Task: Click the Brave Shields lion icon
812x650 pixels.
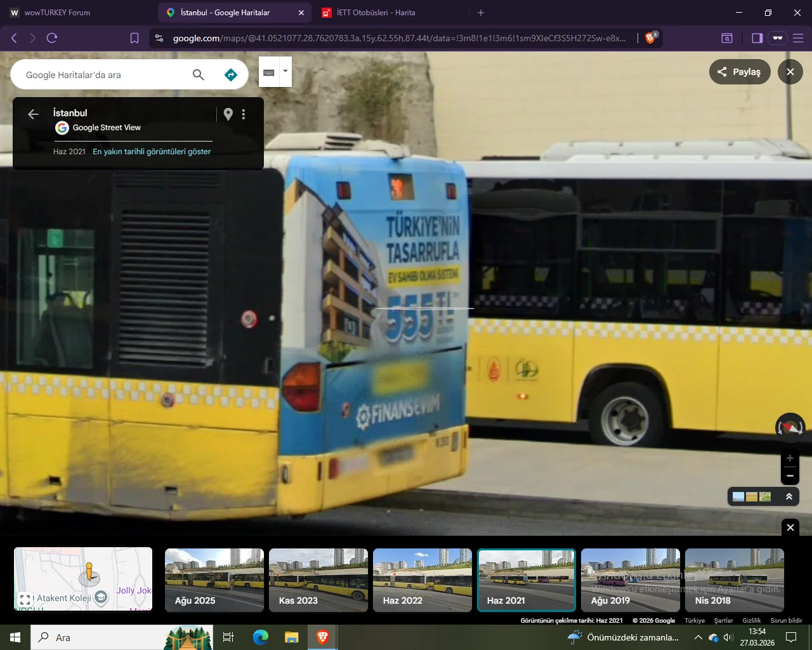Action: click(650, 38)
